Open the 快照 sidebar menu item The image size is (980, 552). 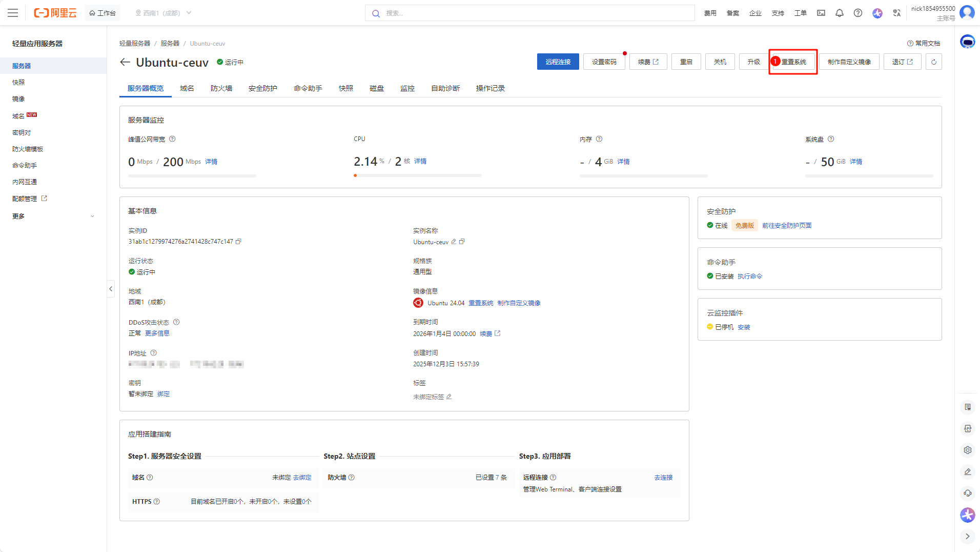(x=18, y=82)
